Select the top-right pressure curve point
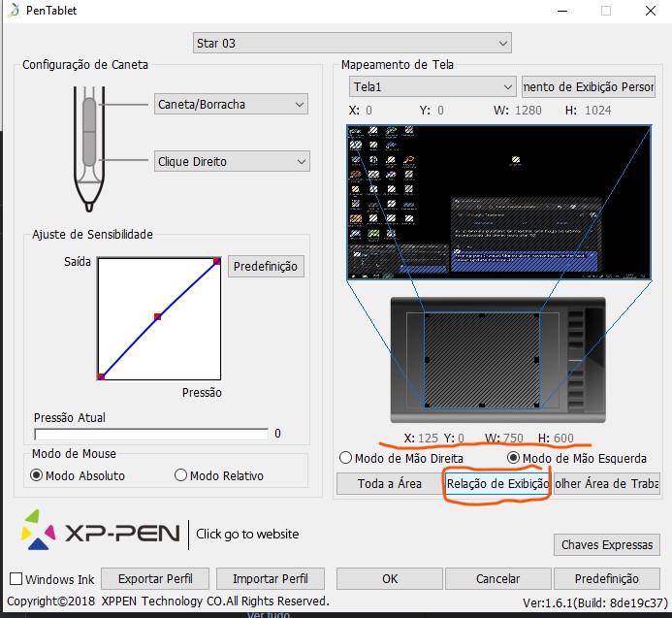The image size is (672, 618). [217, 261]
